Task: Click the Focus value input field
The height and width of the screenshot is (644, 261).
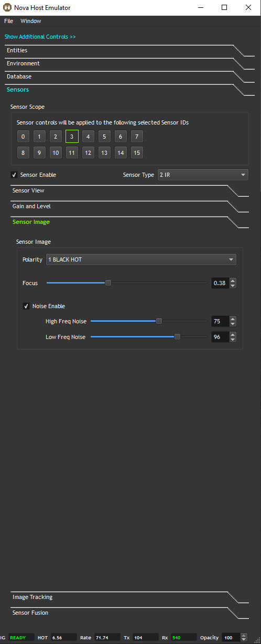Action: pyautogui.click(x=220, y=283)
